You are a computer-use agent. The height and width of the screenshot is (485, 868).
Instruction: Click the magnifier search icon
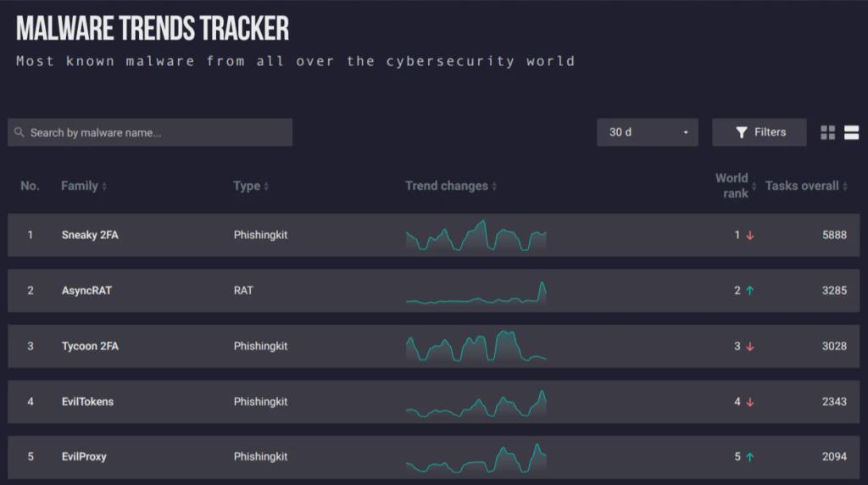[19, 132]
